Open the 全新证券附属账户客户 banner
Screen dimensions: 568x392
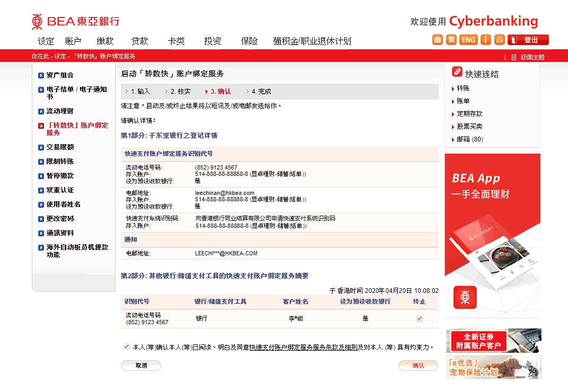pyautogui.click(x=494, y=341)
